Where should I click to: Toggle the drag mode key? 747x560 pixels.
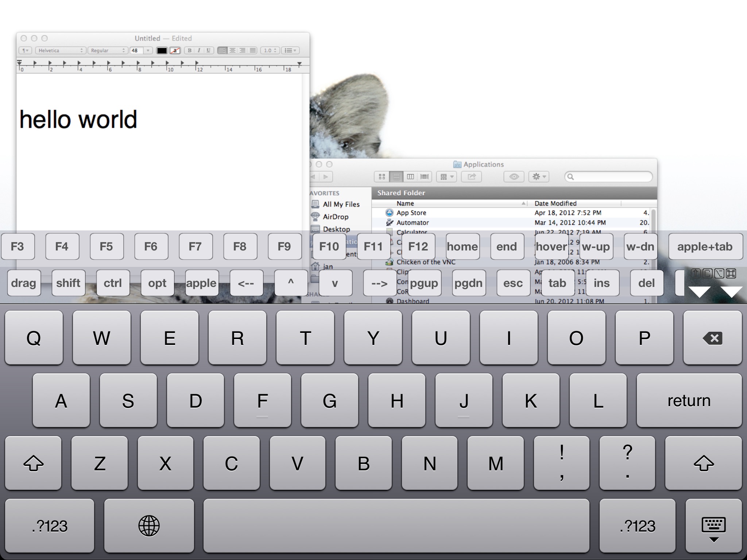click(x=24, y=283)
